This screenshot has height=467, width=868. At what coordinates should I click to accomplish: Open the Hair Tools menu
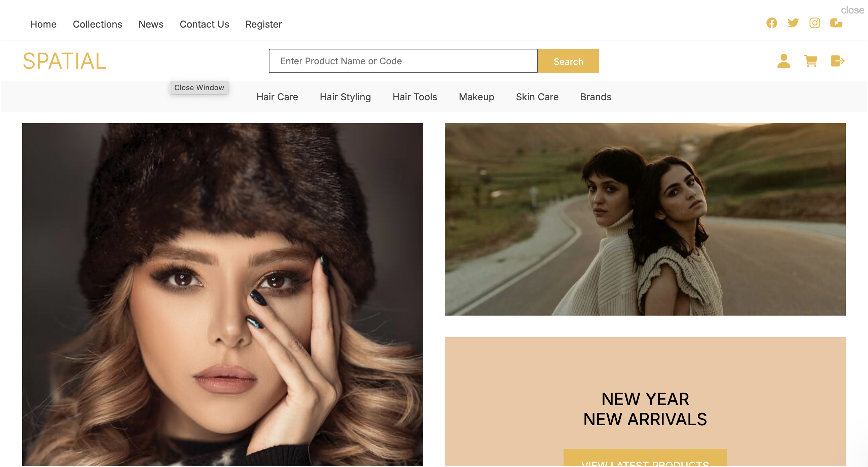(414, 97)
